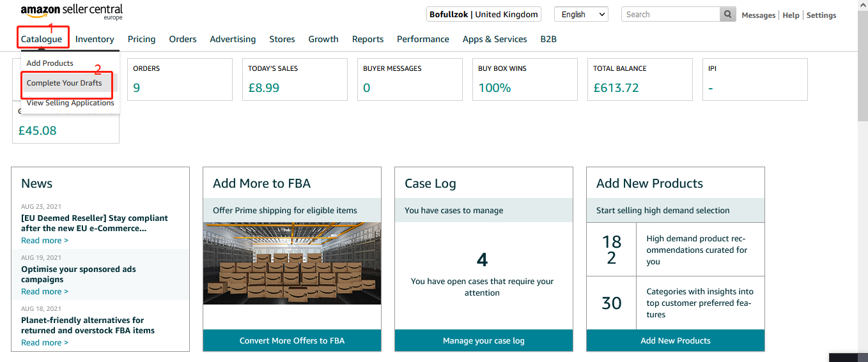Click Convert More Offers to FBA button
Image resolution: width=868 pixels, height=362 pixels.
[292, 340]
